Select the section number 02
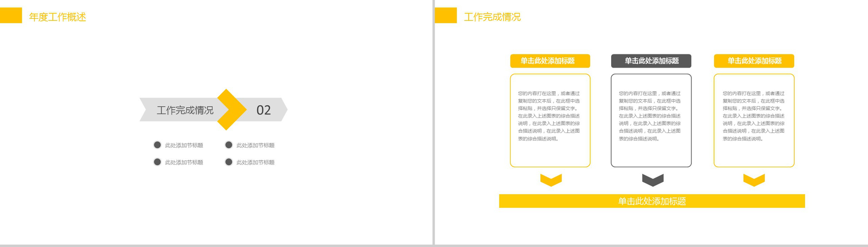Screen dimensions: 868x247 (x=263, y=110)
